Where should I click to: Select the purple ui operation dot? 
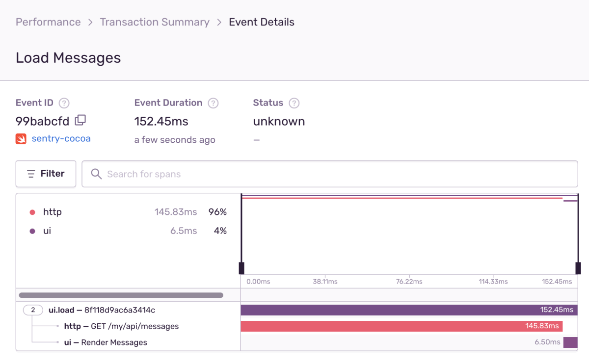[32, 231]
